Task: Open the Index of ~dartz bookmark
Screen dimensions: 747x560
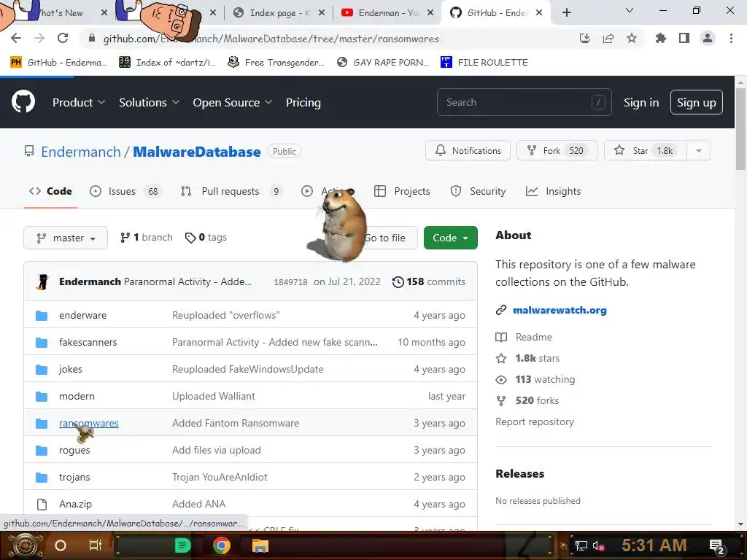Action: (x=167, y=62)
